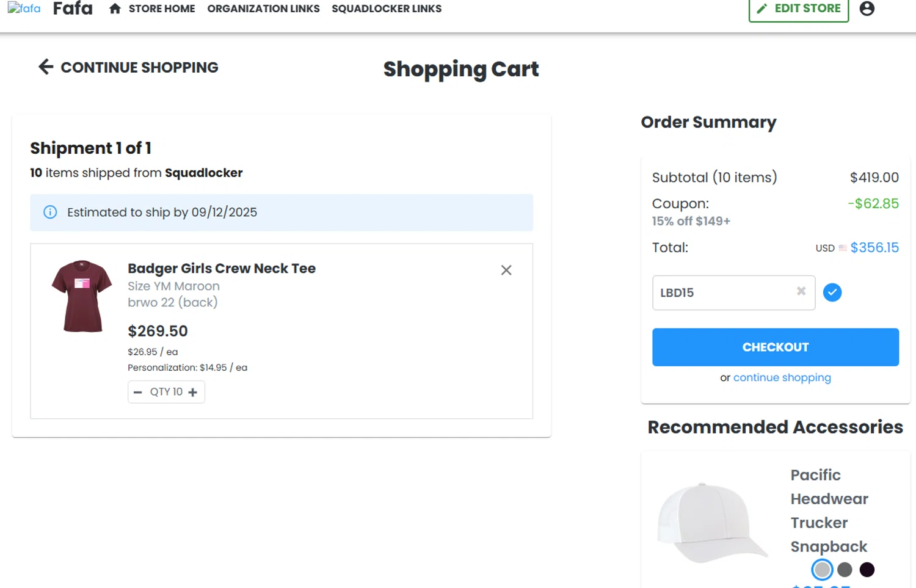Viewport: 916px width, 588px height.
Task: Choose the dark gray hat color swatch
Action: [x=845, y=570]
